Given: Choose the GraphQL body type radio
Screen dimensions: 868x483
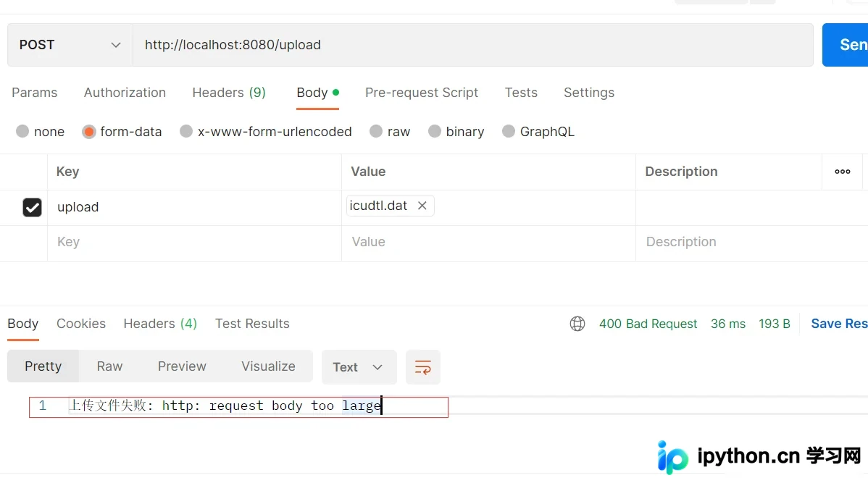Looking at the screenshot, I should click(x=508, y=131).
